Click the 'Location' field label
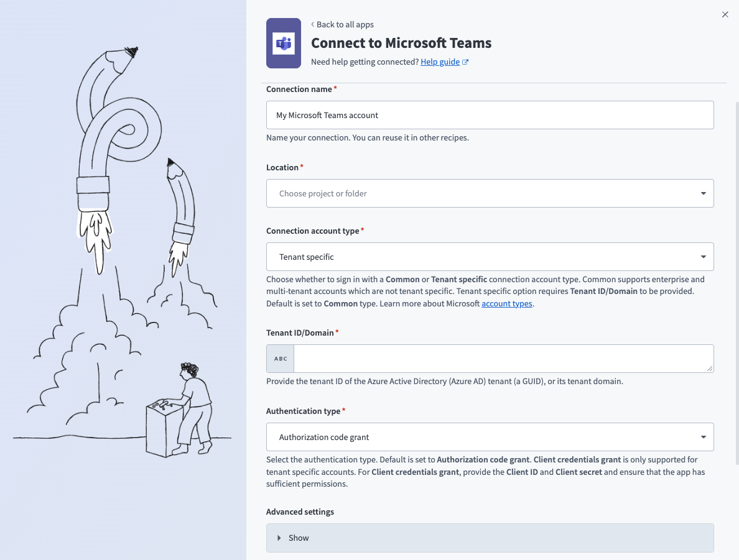Viewport: 739px width, 560px height. 282,168
